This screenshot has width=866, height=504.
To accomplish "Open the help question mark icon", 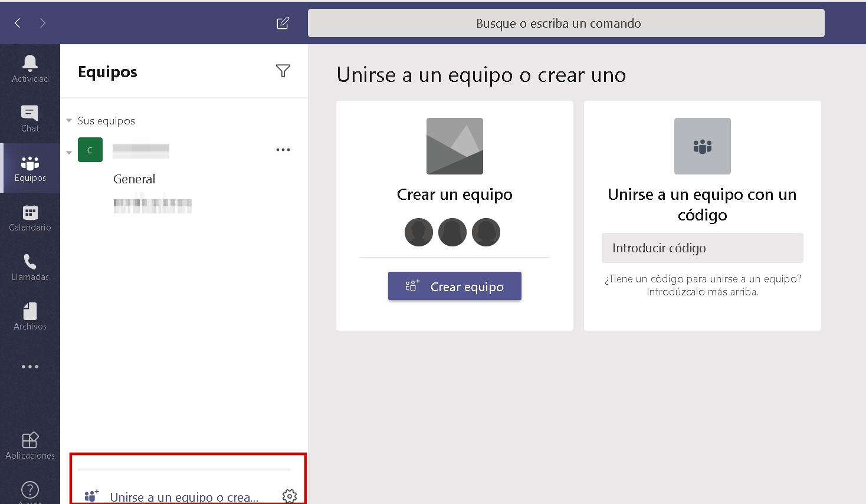I will coord(30,490).
